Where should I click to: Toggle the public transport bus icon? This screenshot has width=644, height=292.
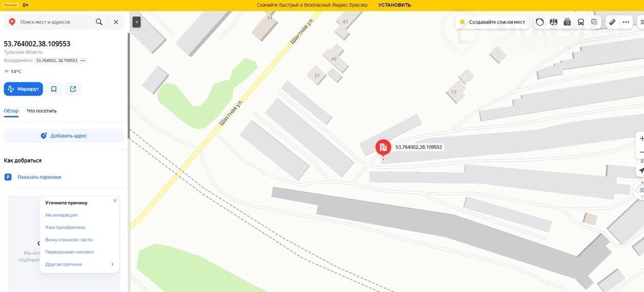pyautogui.click(x=581, y=22)
